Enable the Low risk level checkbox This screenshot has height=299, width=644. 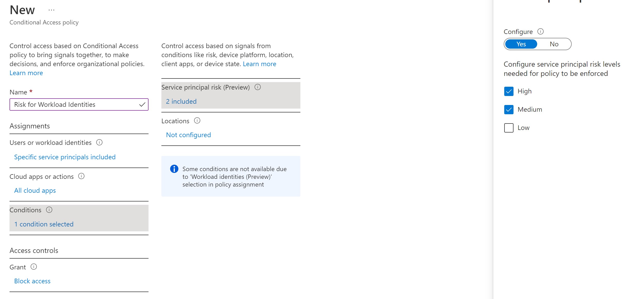pyautogui.click(x=508, y=128)
